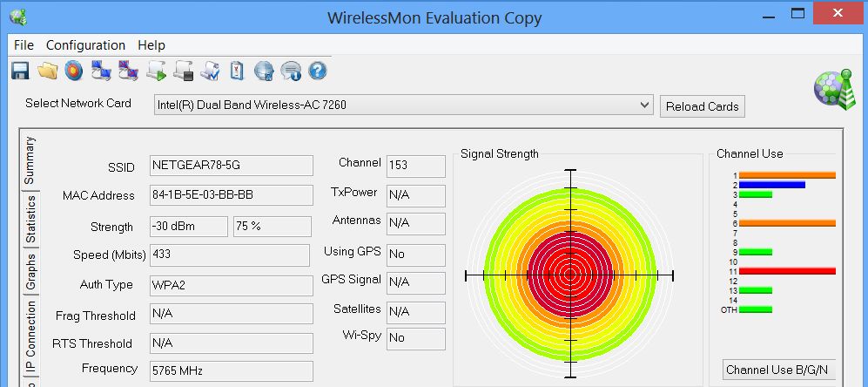Click the SSID field NETGEAR78-5G
The width and height of the screenshot is (868, 387).
coord(232,166)
